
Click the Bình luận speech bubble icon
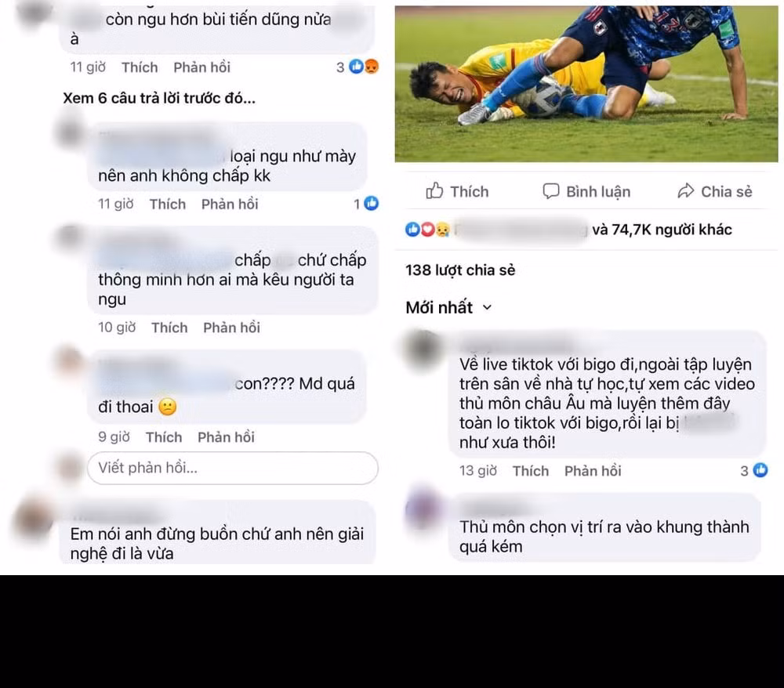click(550, 191)
